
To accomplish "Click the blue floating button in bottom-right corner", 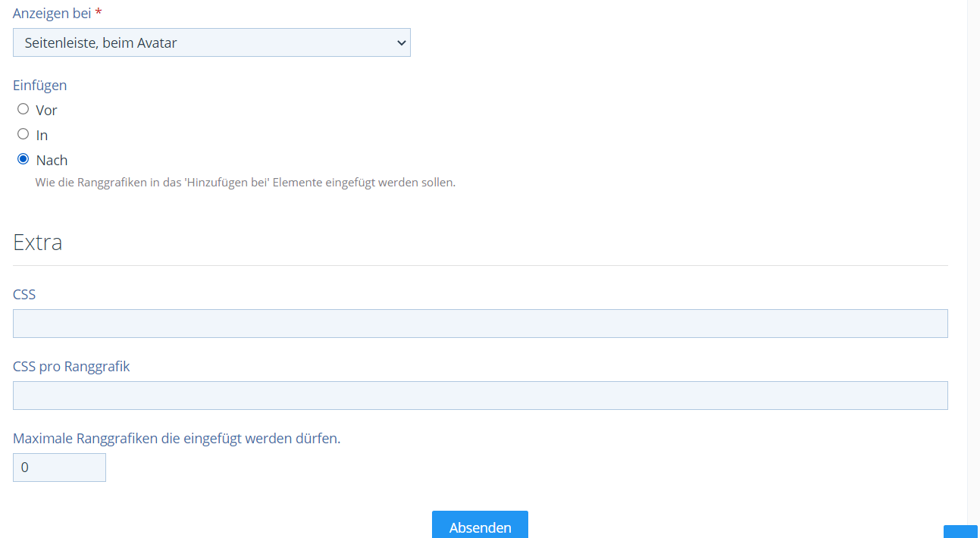I will click(x=960, y=531).
